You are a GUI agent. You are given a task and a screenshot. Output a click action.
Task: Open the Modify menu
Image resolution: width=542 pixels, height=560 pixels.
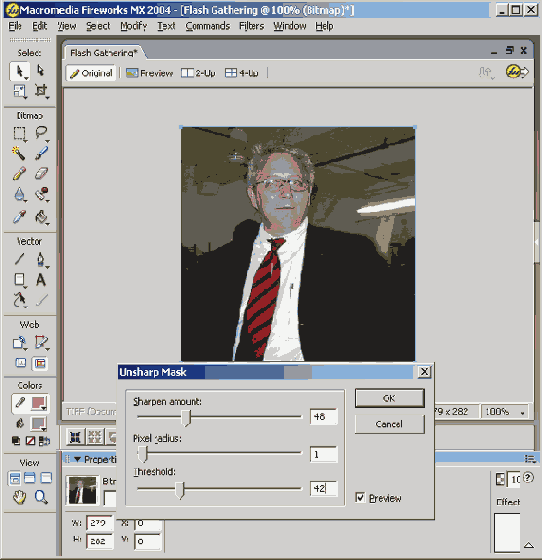[134, 26]
